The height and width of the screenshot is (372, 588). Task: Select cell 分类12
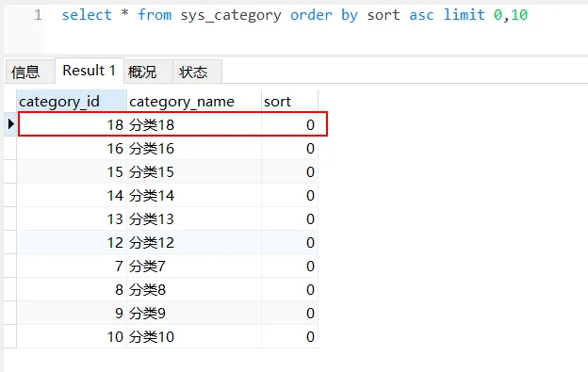pyautogui.click(x=194, y=243)
